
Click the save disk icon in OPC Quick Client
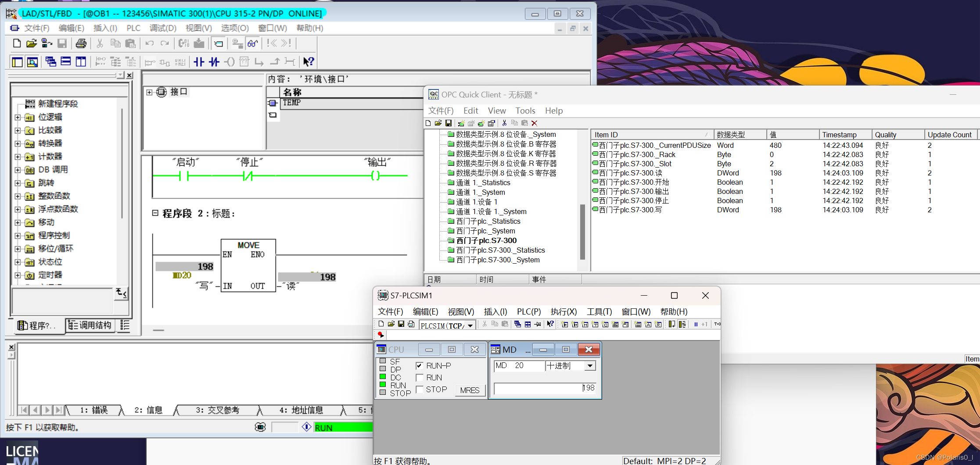coord(449,123)
